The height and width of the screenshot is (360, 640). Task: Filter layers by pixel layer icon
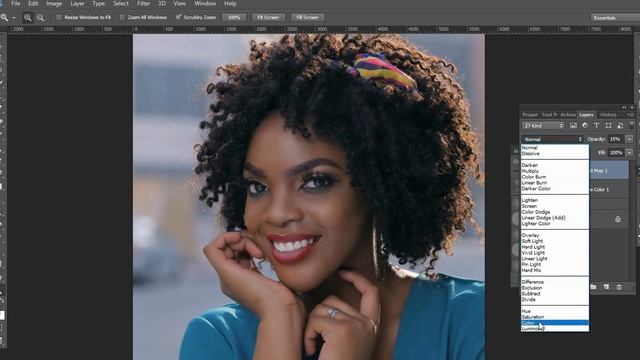pos(573,125)
